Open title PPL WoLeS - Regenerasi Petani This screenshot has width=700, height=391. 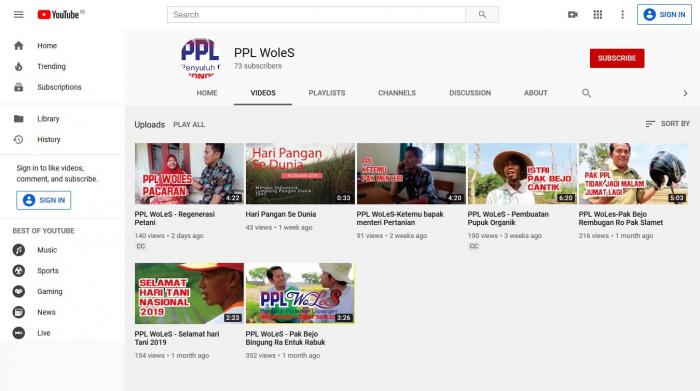tap(175, 218)
